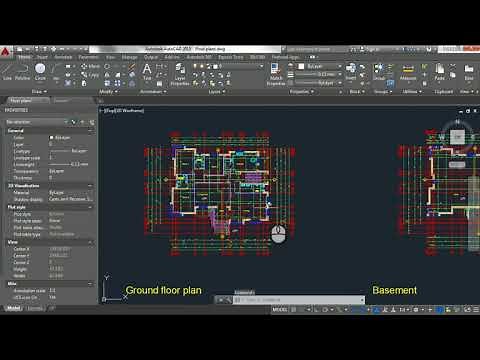This screenshot has width=480, height=360.
Task: Collapse the View section in Properties palette
Action: [90, 242]
